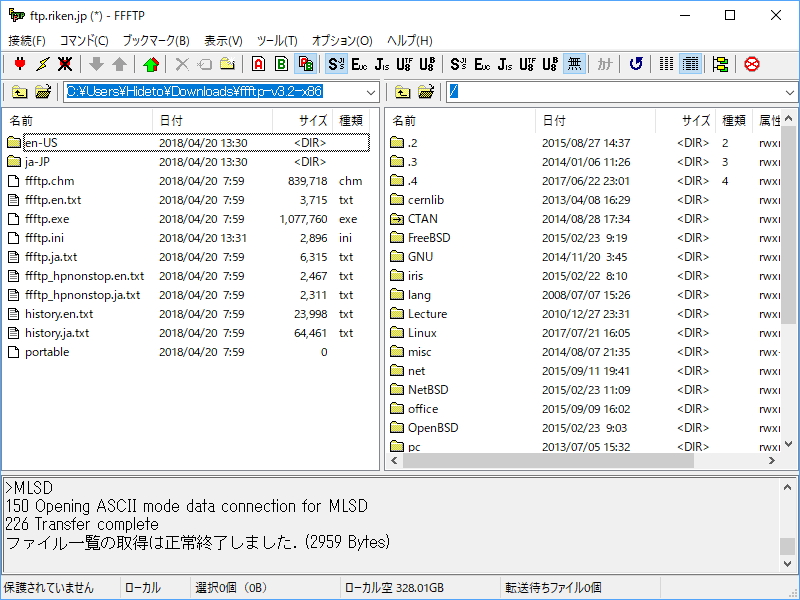Connect to a host using the red plug icon

(19, 64)
